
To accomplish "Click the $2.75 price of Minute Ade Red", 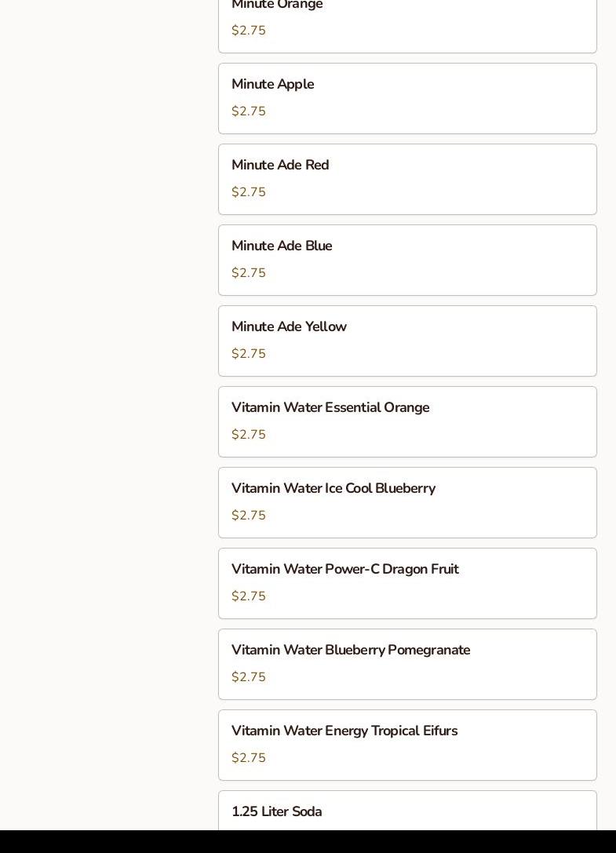I will [249, 192].
